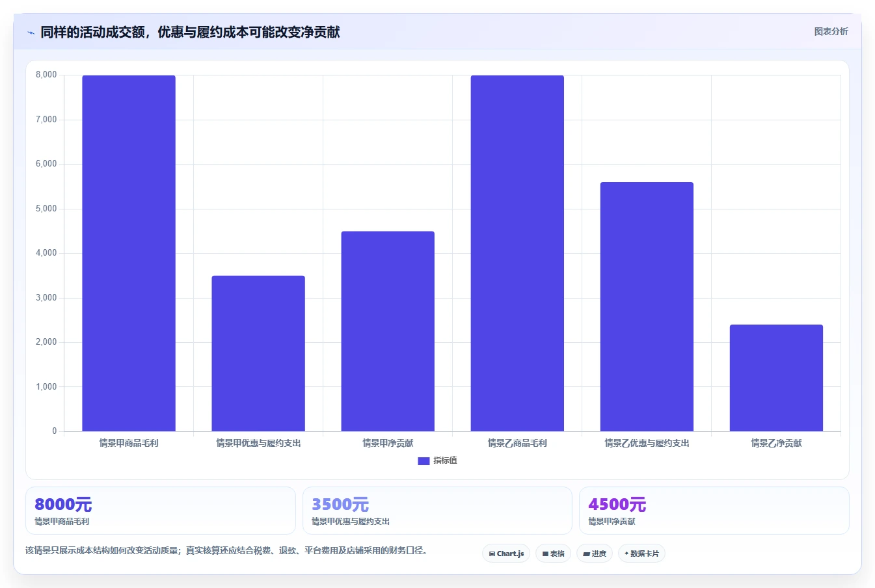Viewport: 875px width, 588px height.
Task: Click the 情景乙商品毛利 x-axis label
Action: (517, 444)
